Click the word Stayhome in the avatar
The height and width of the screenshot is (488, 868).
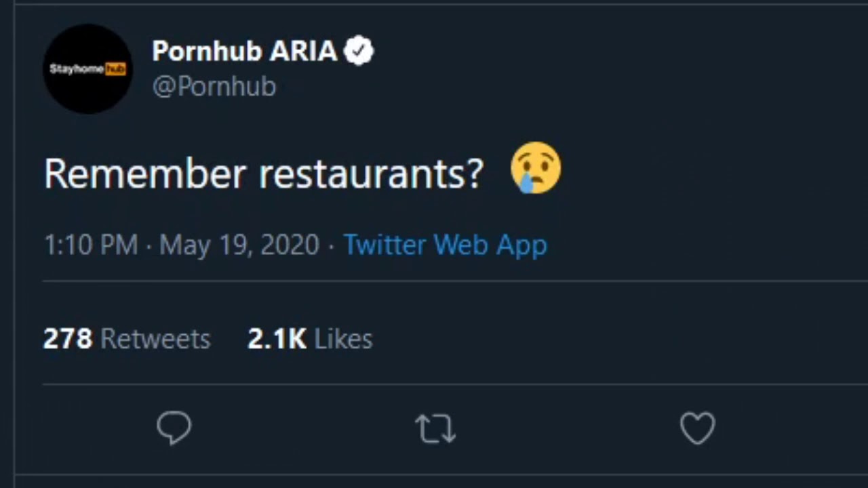77,69
